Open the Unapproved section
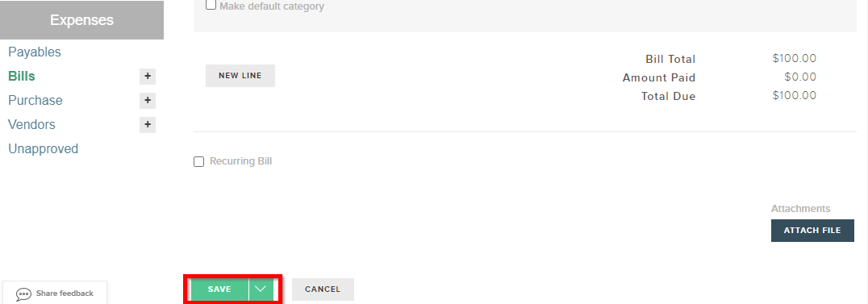Image resolution: width=868 pixels, height=304 pixels. pos(44,149)
